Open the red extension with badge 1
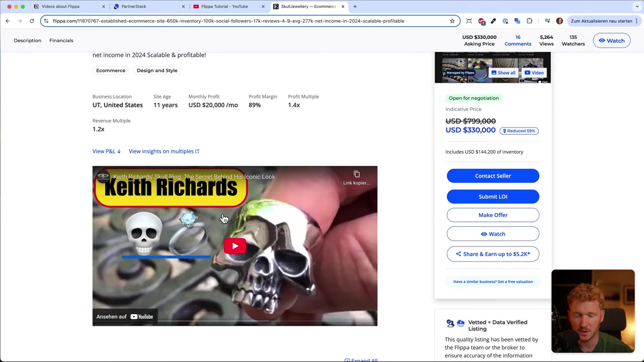The height and width of the screenshot is (362, 644). 481,21
